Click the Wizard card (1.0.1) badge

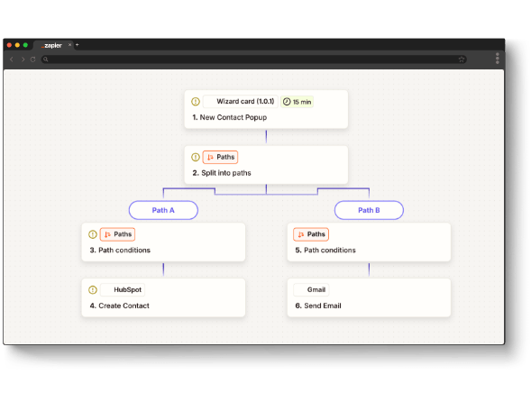tap(241, 101)
